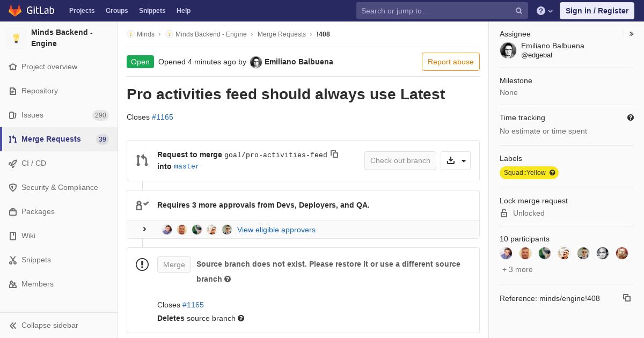Open View eligible approvers link

click(276, 230)
